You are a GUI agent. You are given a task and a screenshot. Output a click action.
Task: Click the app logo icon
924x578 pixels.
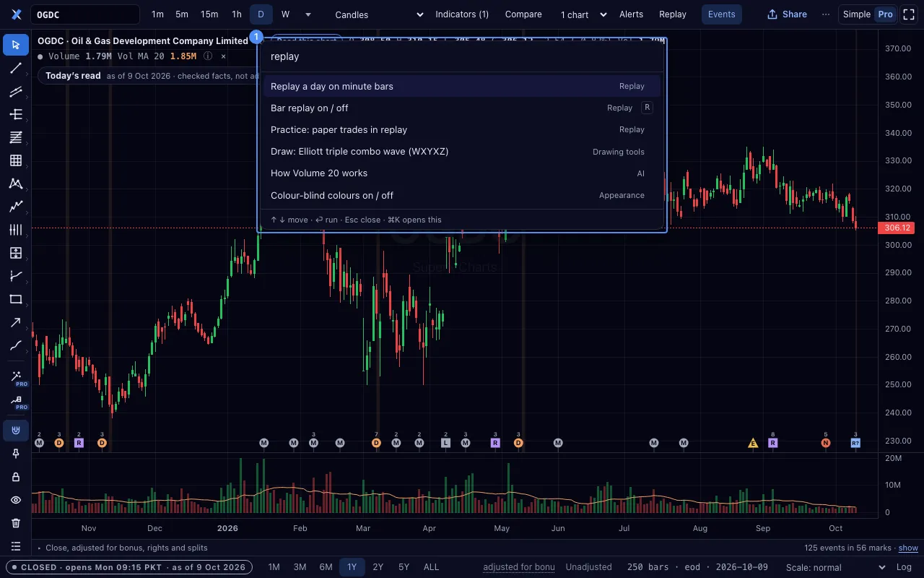(x=16, y=14)
